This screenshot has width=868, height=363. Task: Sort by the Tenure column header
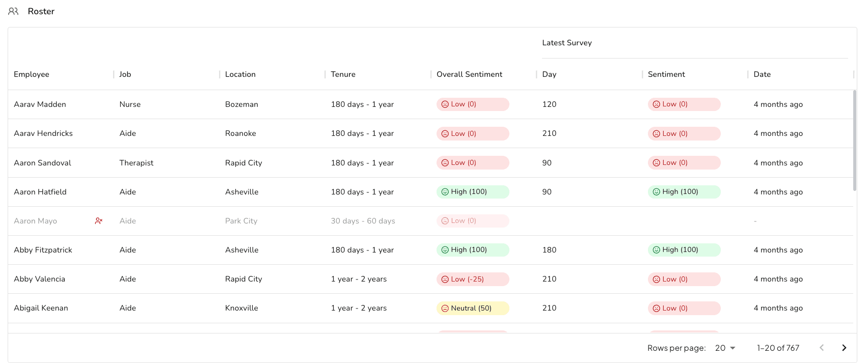343,74
